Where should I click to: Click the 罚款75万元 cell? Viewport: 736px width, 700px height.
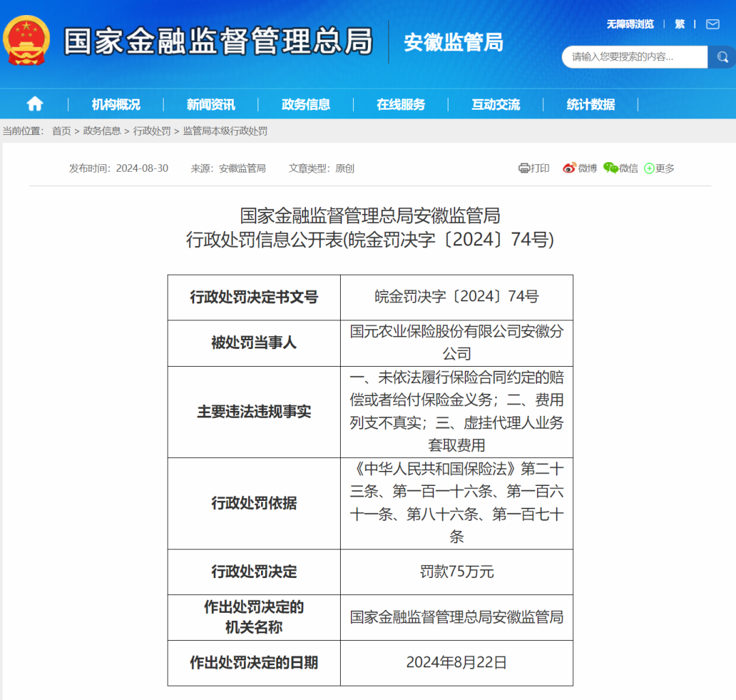(x=457, y=572)
